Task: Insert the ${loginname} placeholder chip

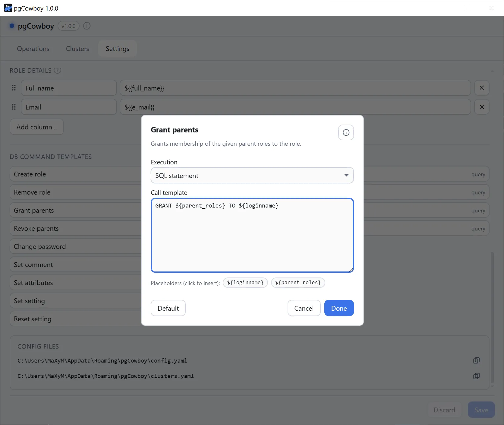Action: (245, 283)
